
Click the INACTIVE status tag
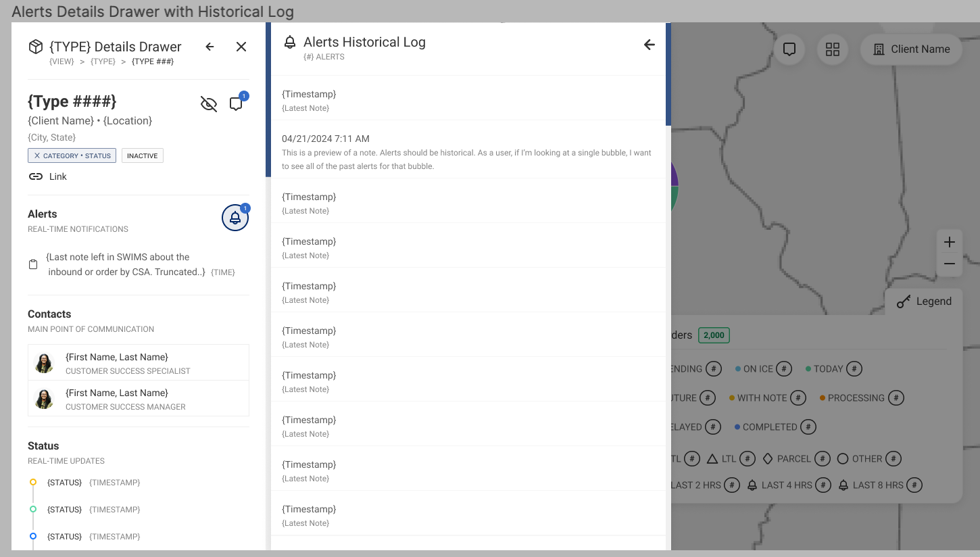[143, 156]
